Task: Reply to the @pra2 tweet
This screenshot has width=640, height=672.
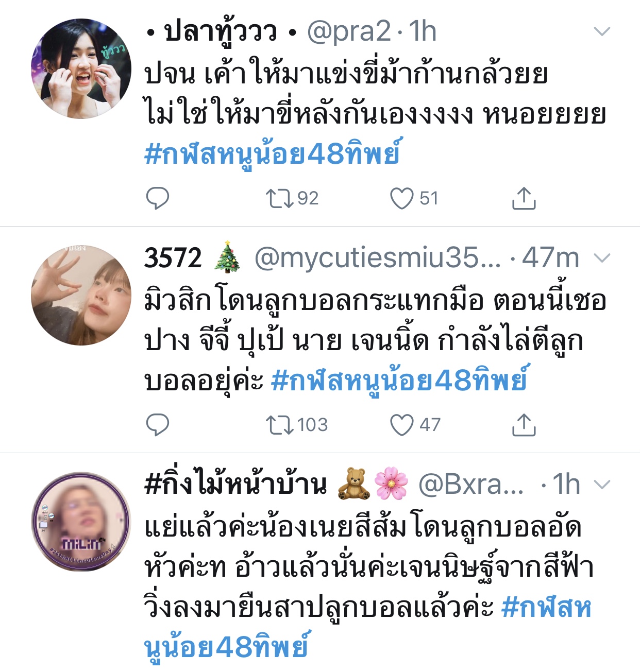Action: 157,198
